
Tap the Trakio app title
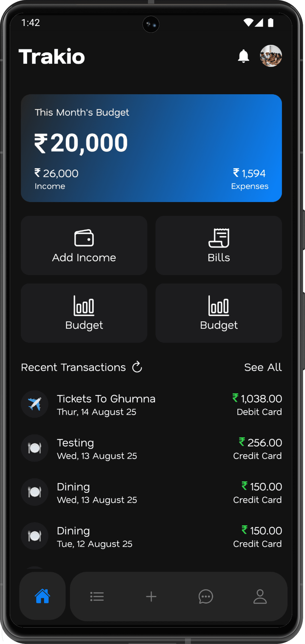coord(52,56)
